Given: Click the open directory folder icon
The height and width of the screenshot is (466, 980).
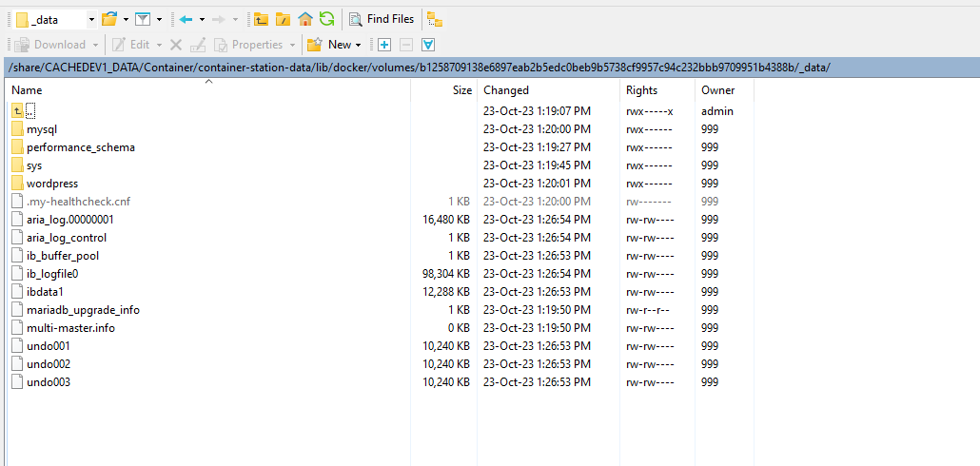Looking at the screenshot, I should tap(109, 19).
